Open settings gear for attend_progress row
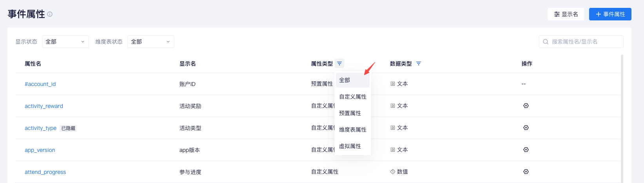Screen dimensions: 644x183 (526, 172)
